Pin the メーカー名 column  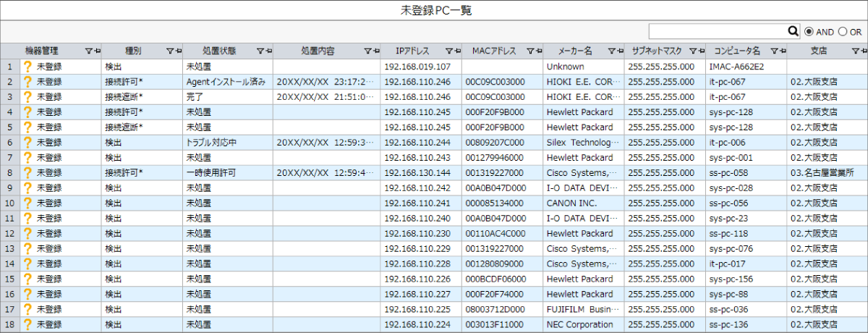coord(619,51)
